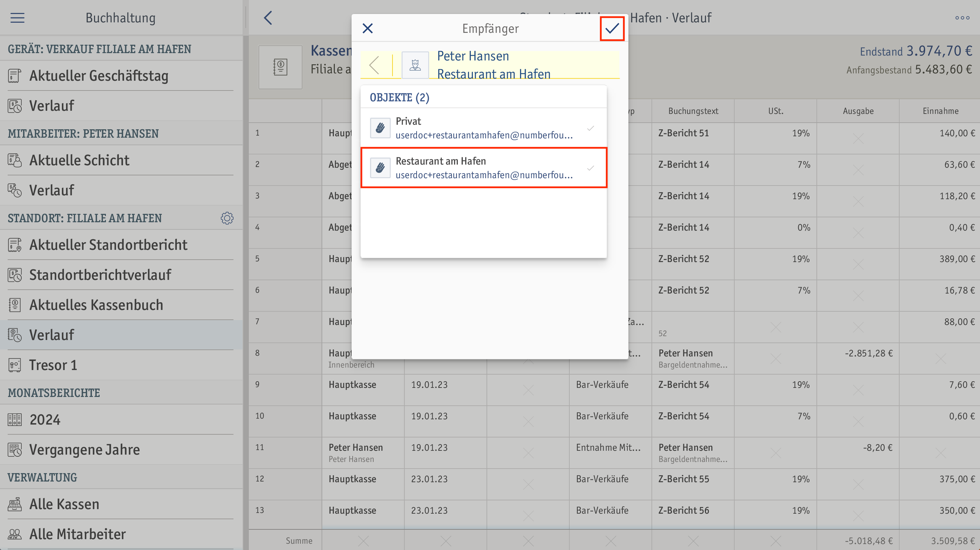Viewport: 980px width, 550px height.
Task: Open the hamburger menu in Buchhaltung
Action: 17,18
